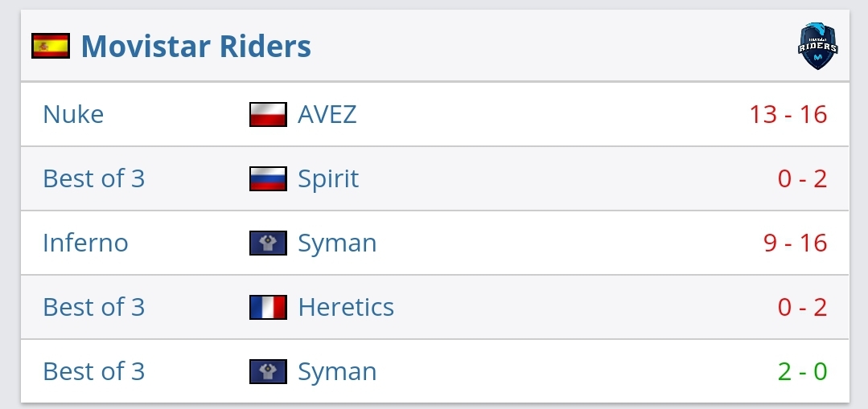Image resolution: width=868 pixels, height=409 pixels.
Task: Click the Poland flag beside AVEZ
Action: (268, 114)
